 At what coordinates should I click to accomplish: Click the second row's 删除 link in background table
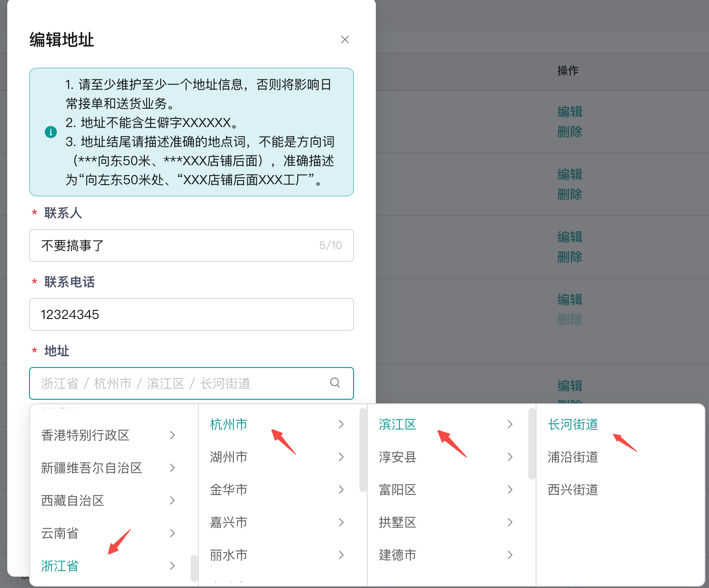click(570, 195)
